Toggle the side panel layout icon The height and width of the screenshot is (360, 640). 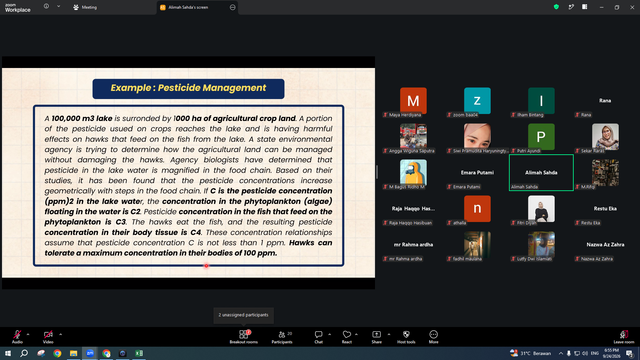coord(584,7)
